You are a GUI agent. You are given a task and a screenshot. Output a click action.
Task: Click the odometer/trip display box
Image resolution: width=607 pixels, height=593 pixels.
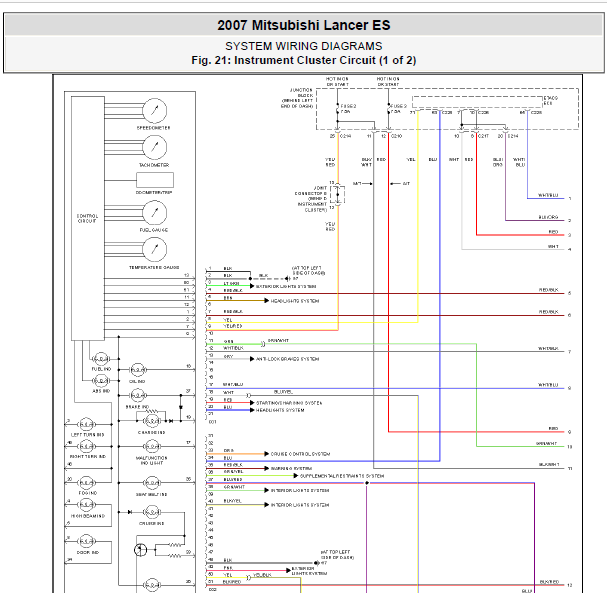coord(154,180)
